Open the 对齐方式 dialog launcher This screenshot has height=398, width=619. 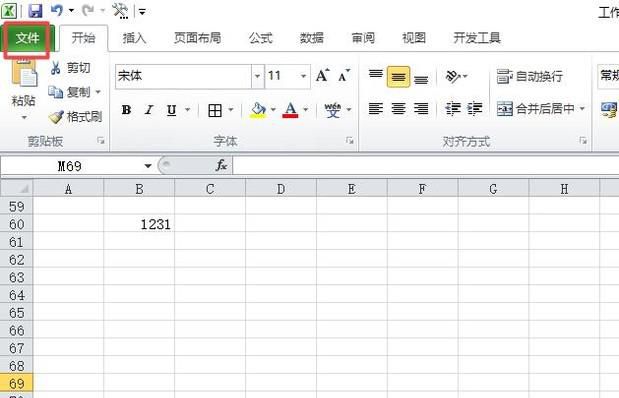click(x=583, y=140)
